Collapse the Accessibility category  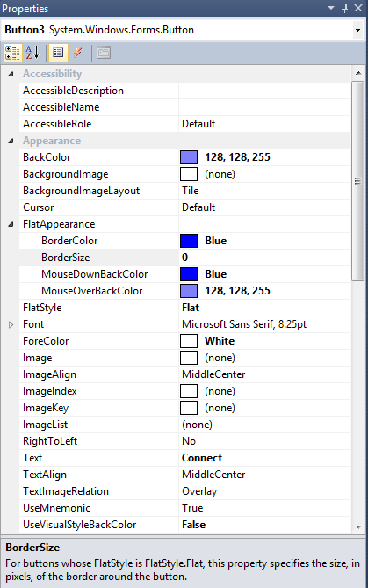coord(11,74)
